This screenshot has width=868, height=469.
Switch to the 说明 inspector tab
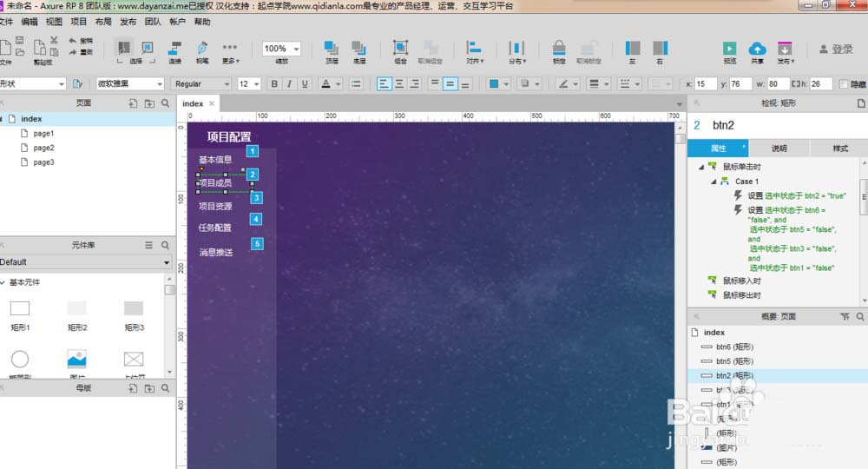pyautogui.click(x=779, y=149)
